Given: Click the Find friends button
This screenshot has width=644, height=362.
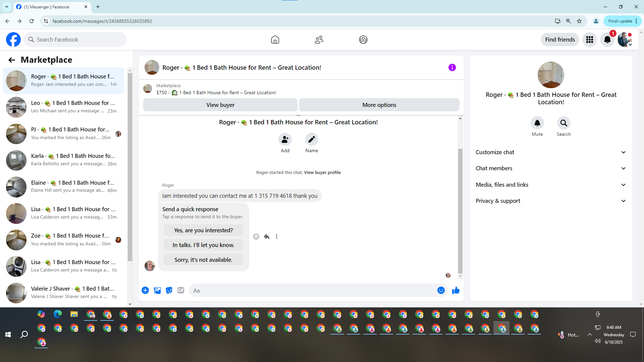Looking at the screenshot, I should [560, 40].
